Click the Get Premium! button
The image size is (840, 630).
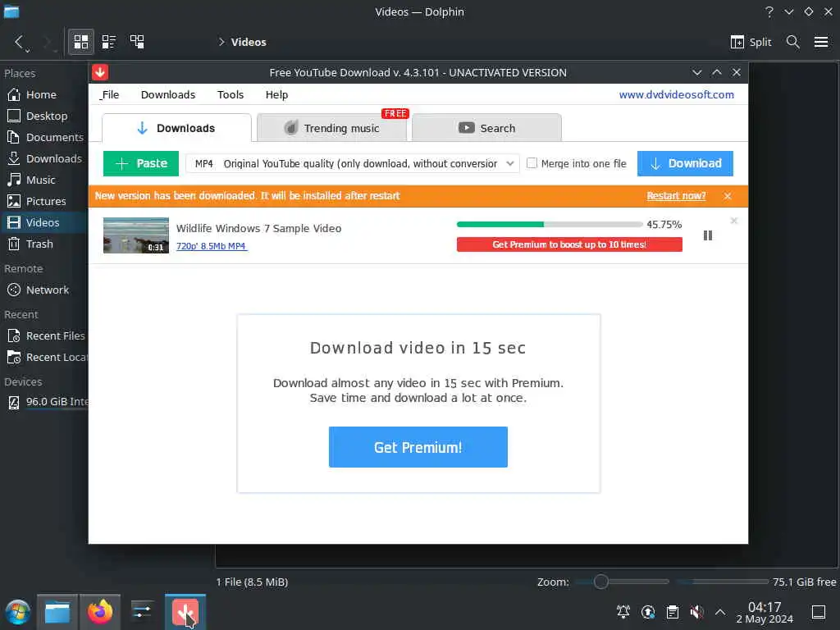[418, 447]
